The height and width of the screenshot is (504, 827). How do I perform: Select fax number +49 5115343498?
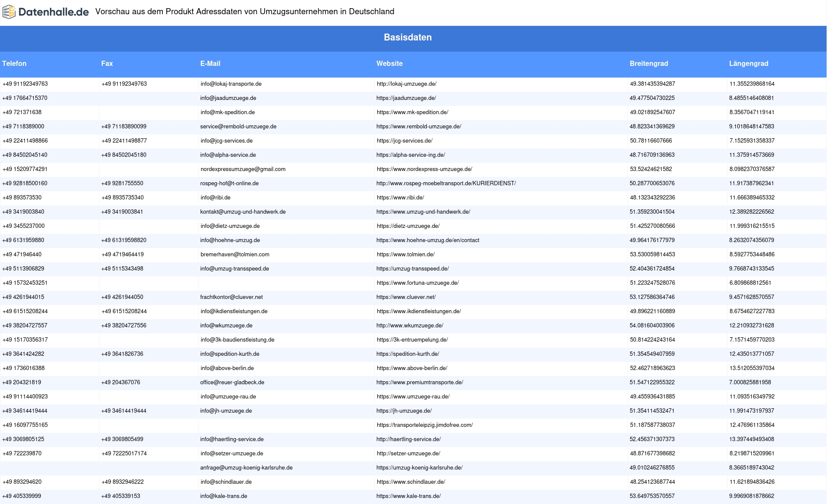tap(122, 269)
